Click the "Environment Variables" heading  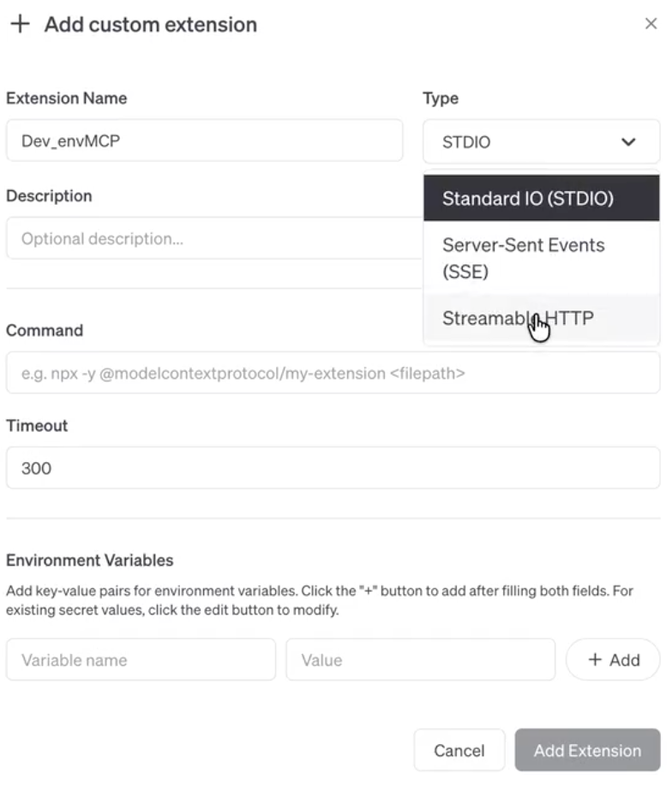90,561
